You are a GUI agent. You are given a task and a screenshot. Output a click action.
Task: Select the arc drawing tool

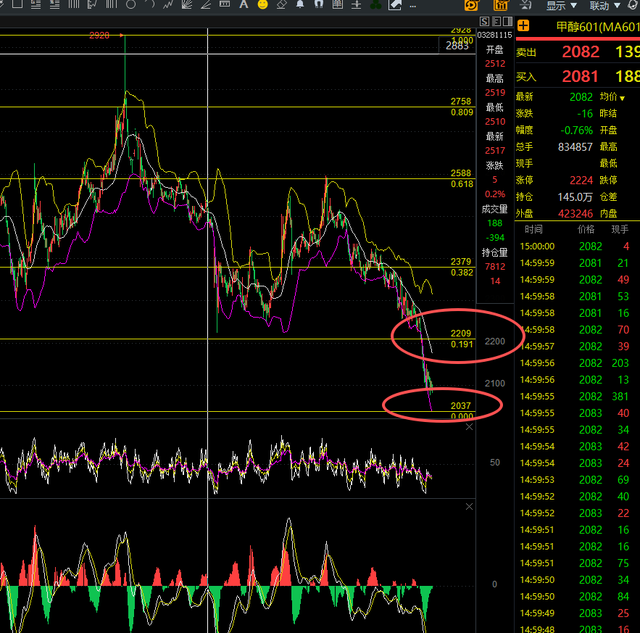[150, 4]
